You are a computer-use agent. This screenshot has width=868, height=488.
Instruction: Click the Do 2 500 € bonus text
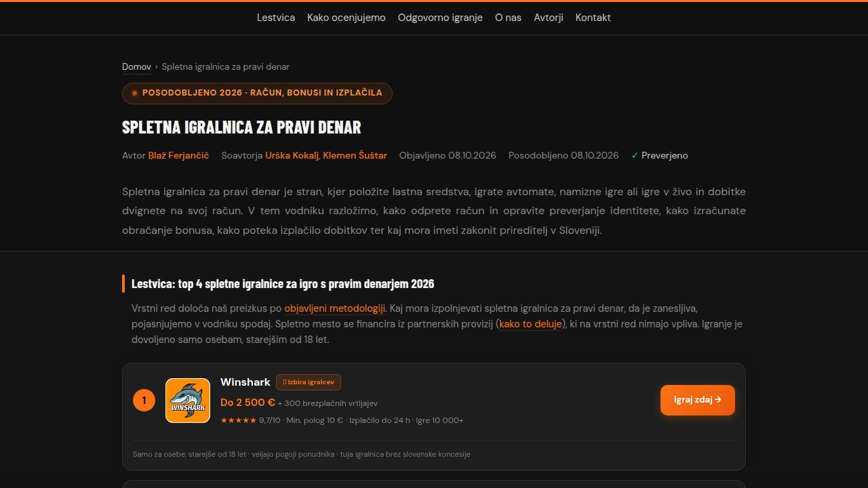[248, 403]
